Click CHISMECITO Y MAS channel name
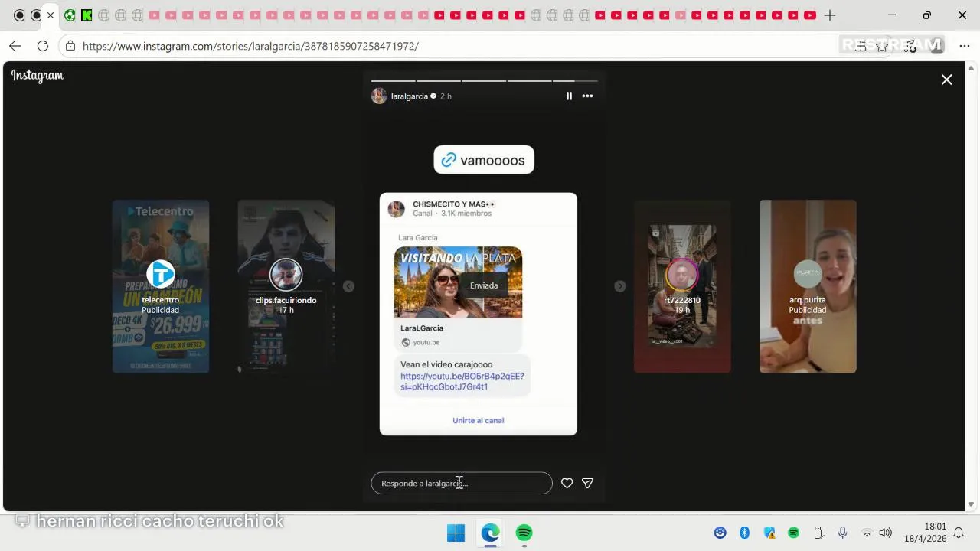Image resolution: width=980 pixels, height=551 pixels. click(x=453, y=204)
